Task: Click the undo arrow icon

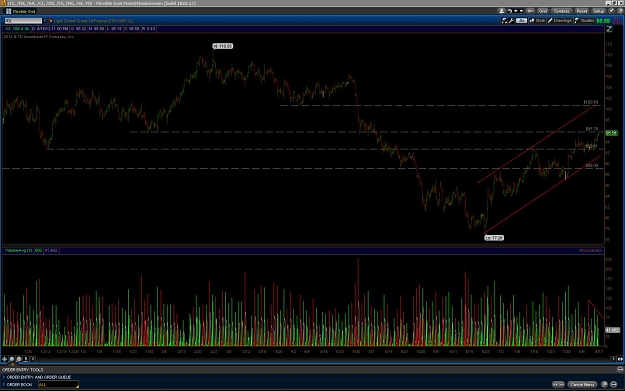Action: pyautogui.click(x=510, y=11)
